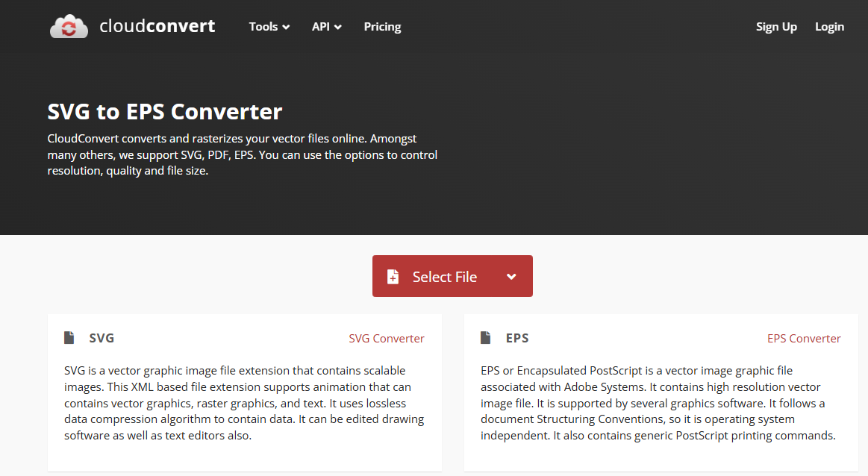Expand the Tools dropdown menu
868x476 pixels.
tap(269, 27)
